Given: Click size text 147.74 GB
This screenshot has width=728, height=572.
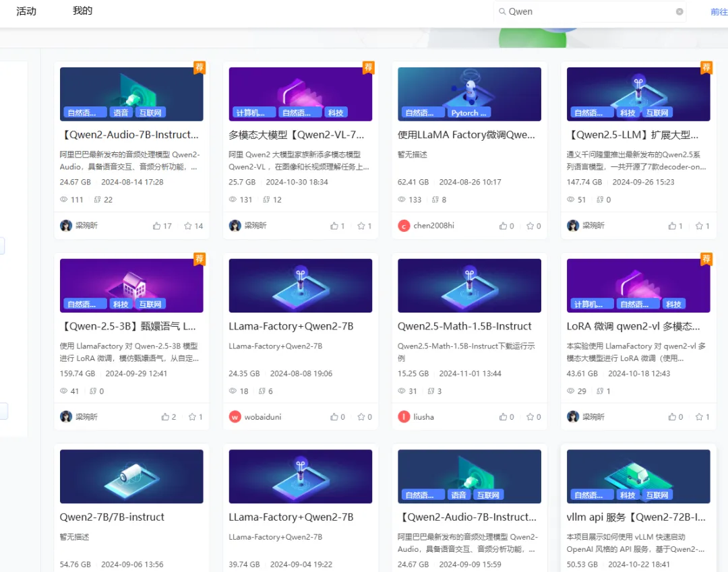Looking at the screenshot, I should (x=584, y=183).
